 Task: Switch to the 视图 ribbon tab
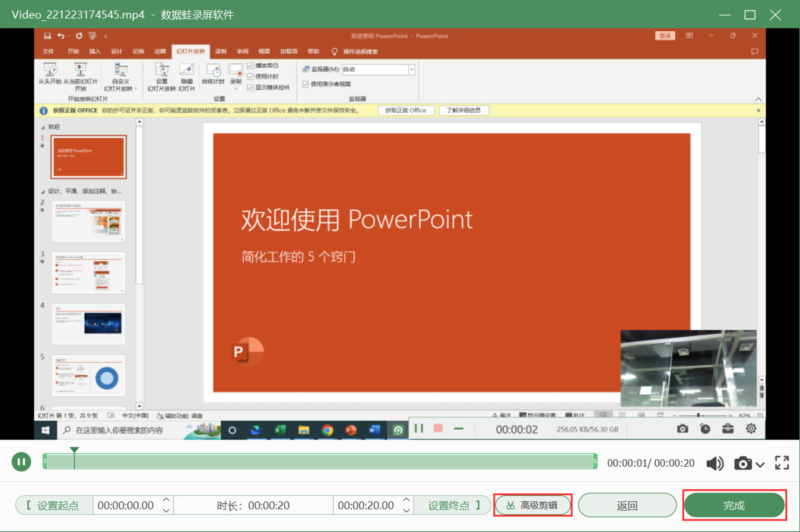(265, 51)
